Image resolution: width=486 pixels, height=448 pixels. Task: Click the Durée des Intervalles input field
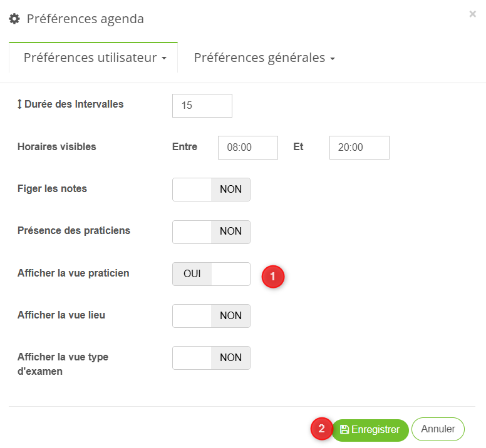click(x=202, y=106)
